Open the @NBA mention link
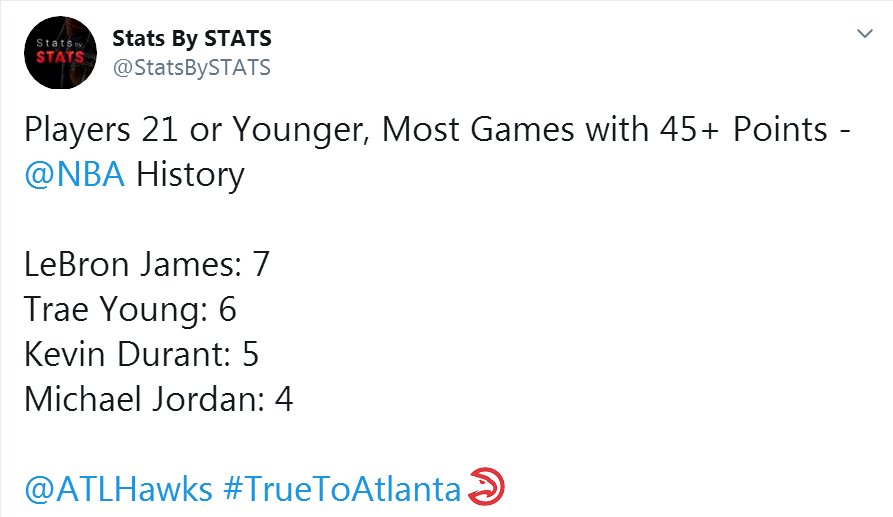Viewport: 893px width, 517px height. (x=75, y=174)
